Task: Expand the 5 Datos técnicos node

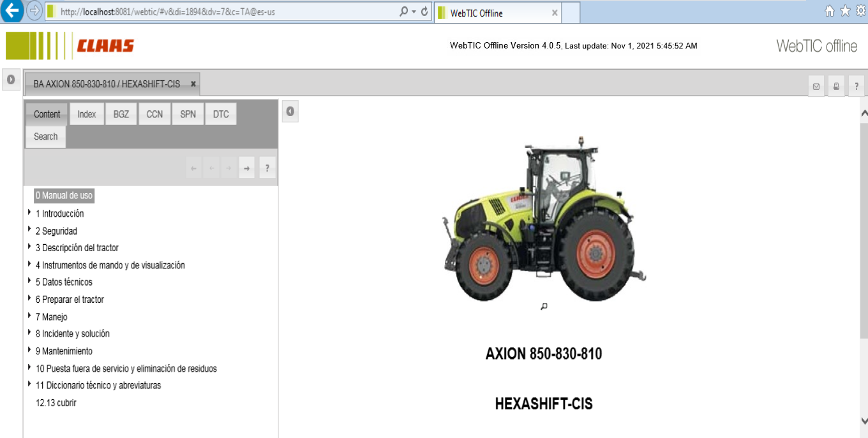Action: coord(29,281)
